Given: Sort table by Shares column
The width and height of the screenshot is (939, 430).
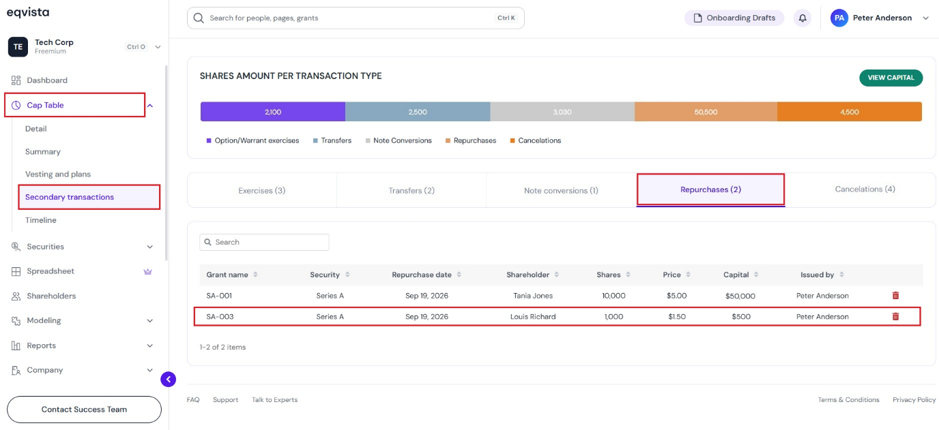Looking at the screenshot, I should 628,275.
